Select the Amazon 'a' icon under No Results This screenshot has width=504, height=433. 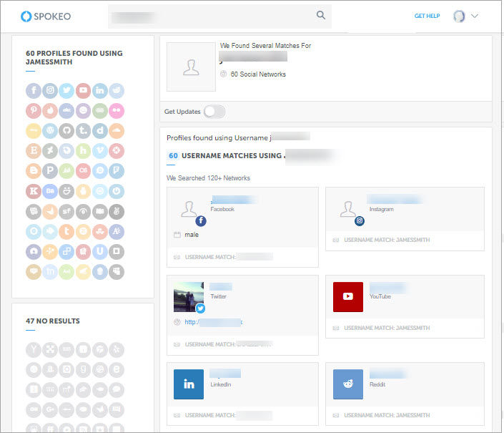click(x=50, y=369)
